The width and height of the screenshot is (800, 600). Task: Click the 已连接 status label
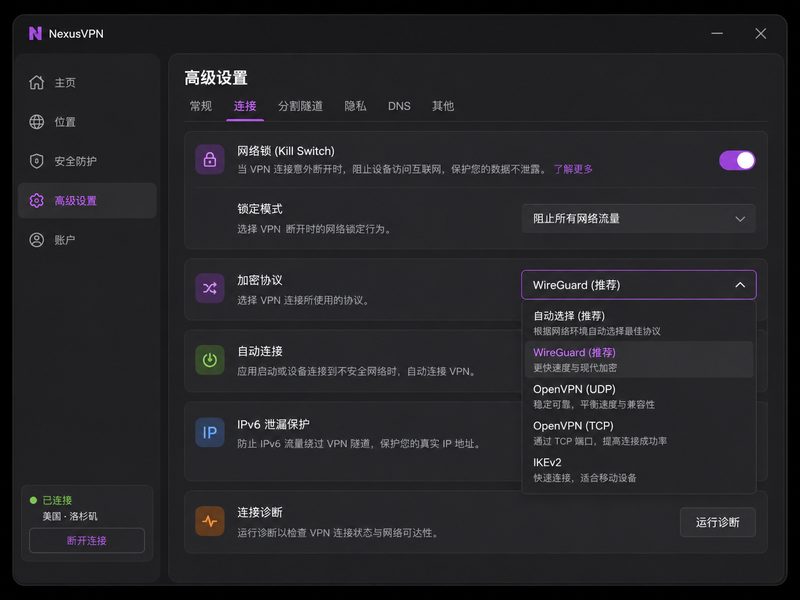[57, 500]
